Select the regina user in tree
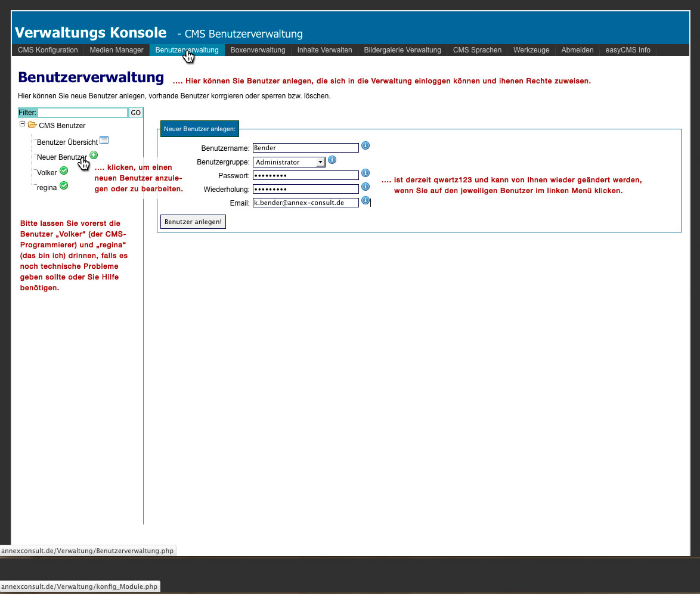 (x=47, y=187)
